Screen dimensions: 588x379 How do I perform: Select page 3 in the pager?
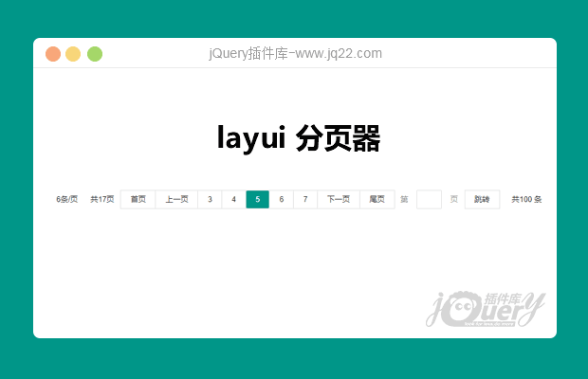pyautogui.click(x=210, y=199)
